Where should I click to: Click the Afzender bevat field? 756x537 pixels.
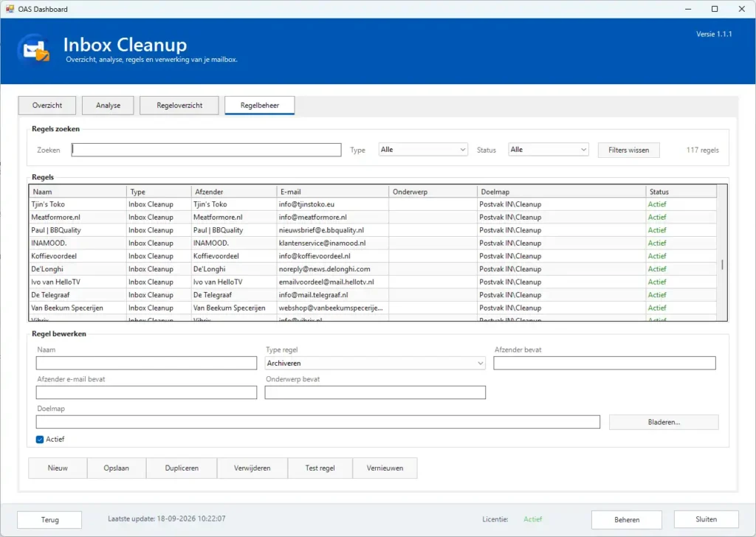pyautogui.click(x=605, y=363)
